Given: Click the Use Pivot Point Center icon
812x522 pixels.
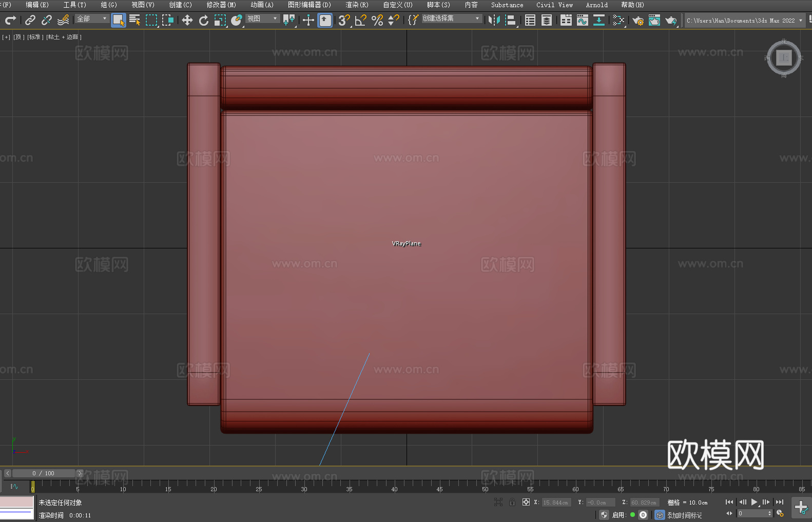Looking at the screenshot, I should point(289,21).
